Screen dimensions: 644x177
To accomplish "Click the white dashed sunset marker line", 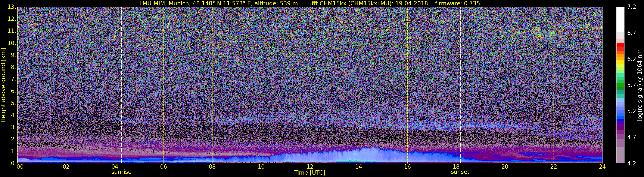I will click(460, 85).
